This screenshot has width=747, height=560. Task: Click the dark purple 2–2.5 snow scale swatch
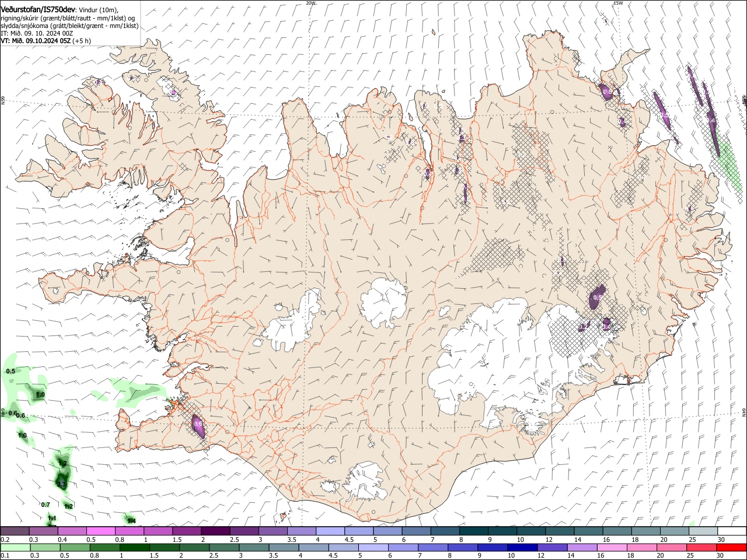point(215,531)
